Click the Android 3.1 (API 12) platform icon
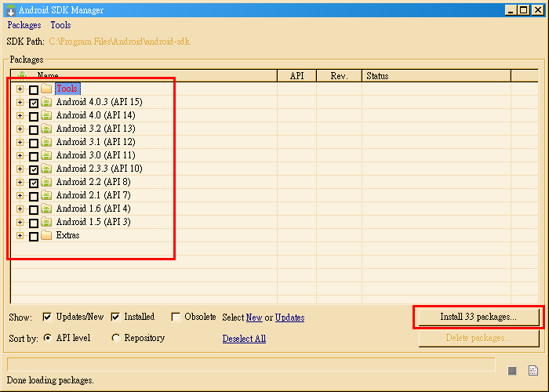This screenshot has width=549, height=392. pyautogui.click(x=46, y=142)
